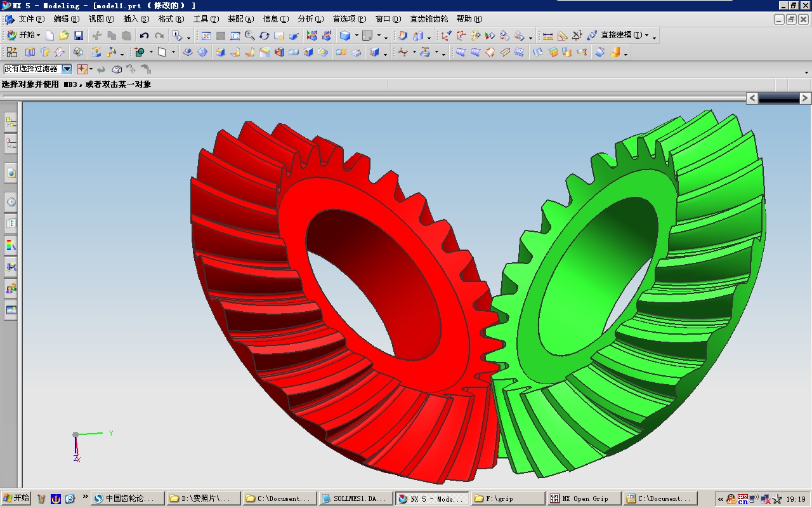
Task: Open the History clock sidebar icon
Action: pos(11,202)
